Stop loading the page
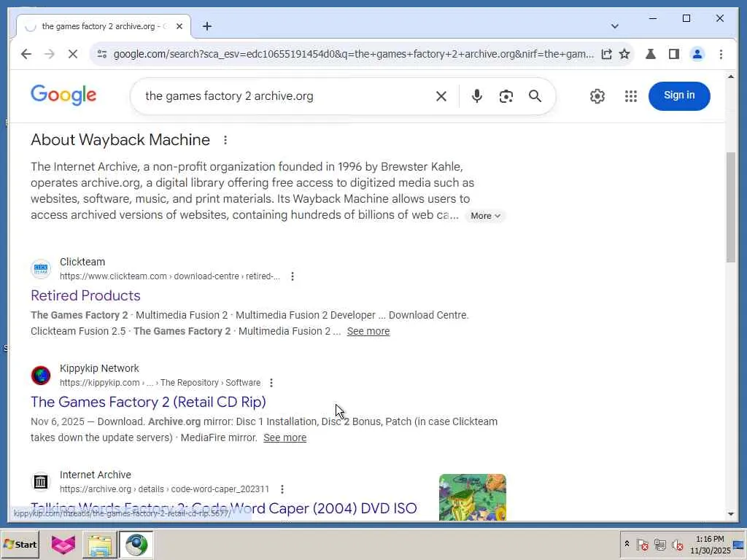747x560 pixels. [x=72, y=54]
